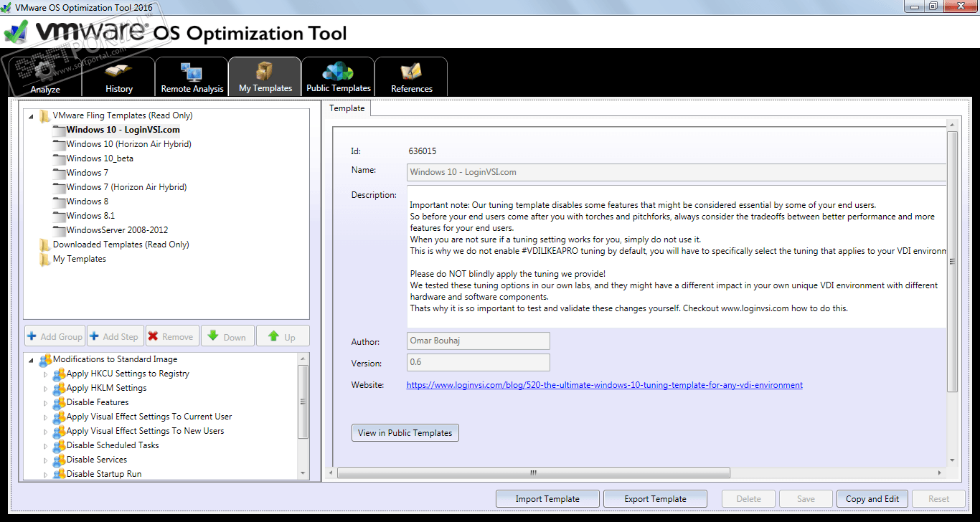
Task: Click the Name field showing Windows 10 - LoginVSI.com
Action: tap(677, 172)
